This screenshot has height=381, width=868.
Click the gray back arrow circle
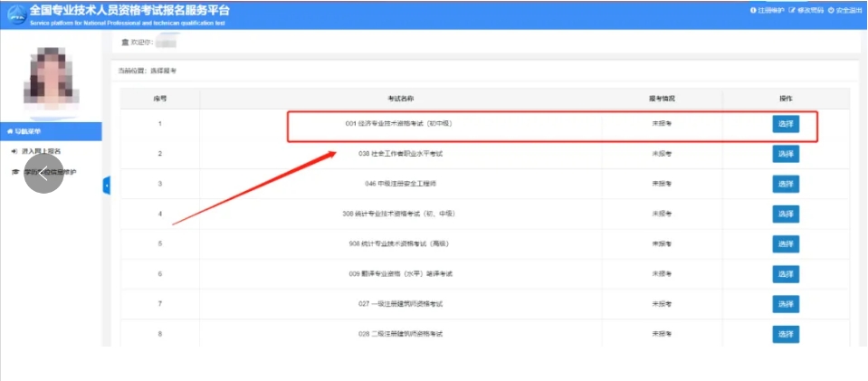pyautogui.click(x=43, y=175)
